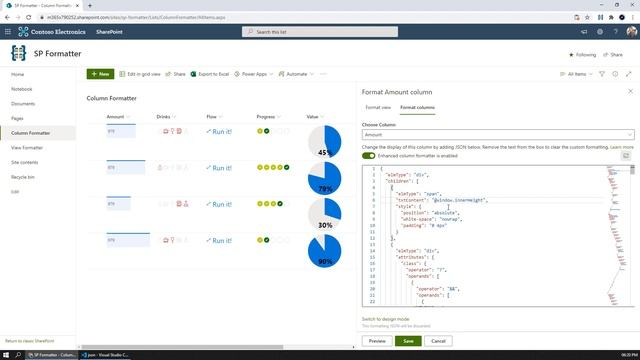The image size is (640, 360).
Task: Open Recycle bin in left navigation
Action: click(23, 177)
